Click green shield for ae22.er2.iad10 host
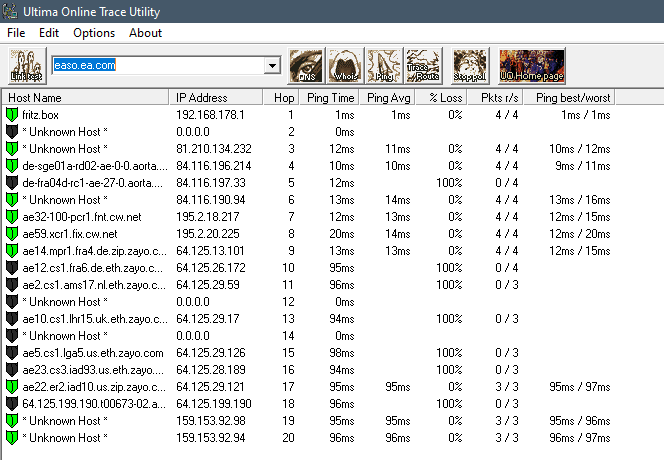Viewport: 664px width, 460px height. [12, 387]
